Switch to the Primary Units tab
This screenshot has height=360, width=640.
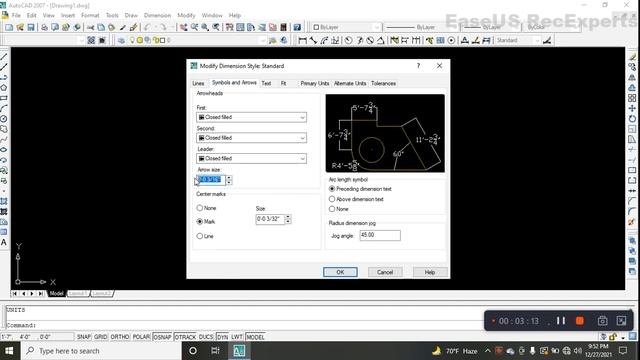pos(315,83)
